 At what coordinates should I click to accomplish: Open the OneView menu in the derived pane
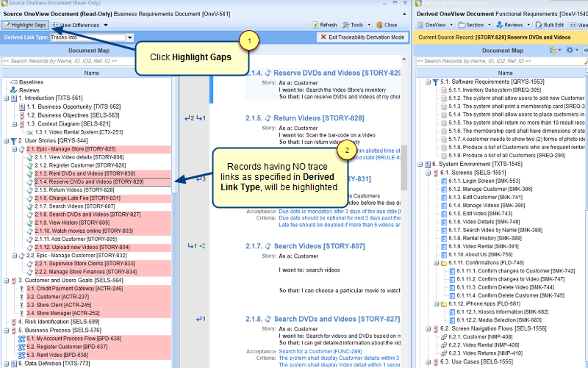coord(436,25)
